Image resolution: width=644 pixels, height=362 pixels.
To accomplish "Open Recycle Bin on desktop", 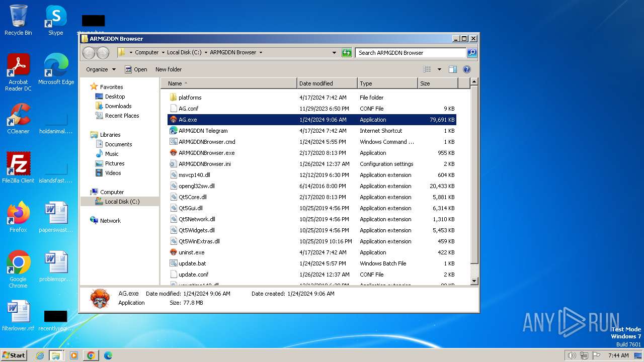I will [18, 20].
